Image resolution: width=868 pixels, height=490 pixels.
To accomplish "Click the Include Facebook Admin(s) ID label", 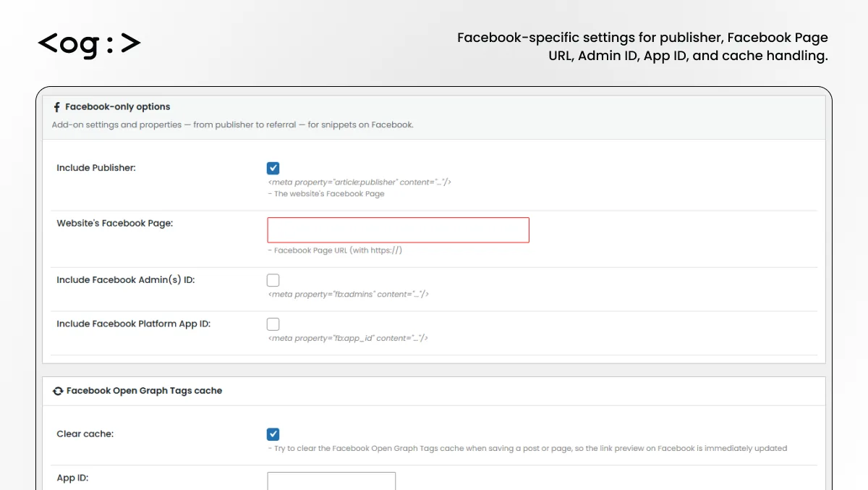I will click(x=126, y=280).
